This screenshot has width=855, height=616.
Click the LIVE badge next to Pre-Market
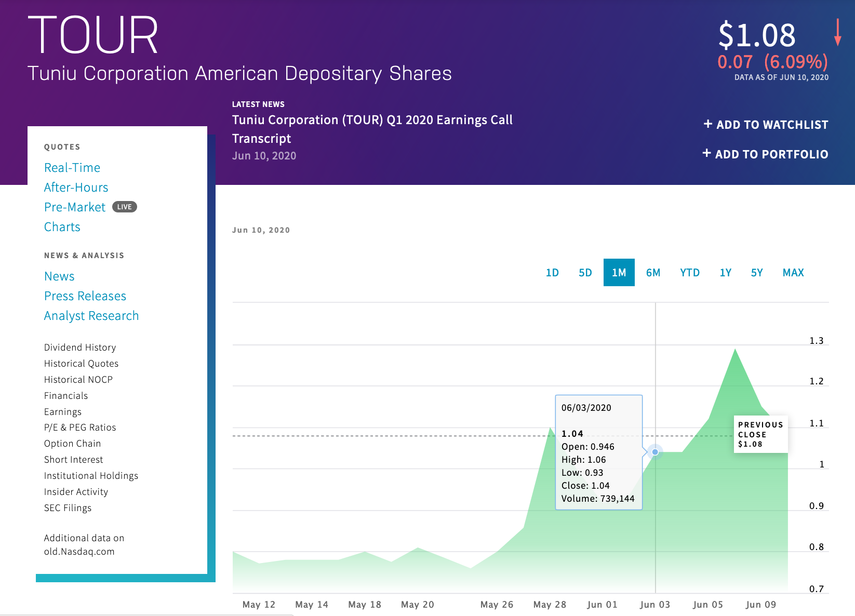point(124,207)
